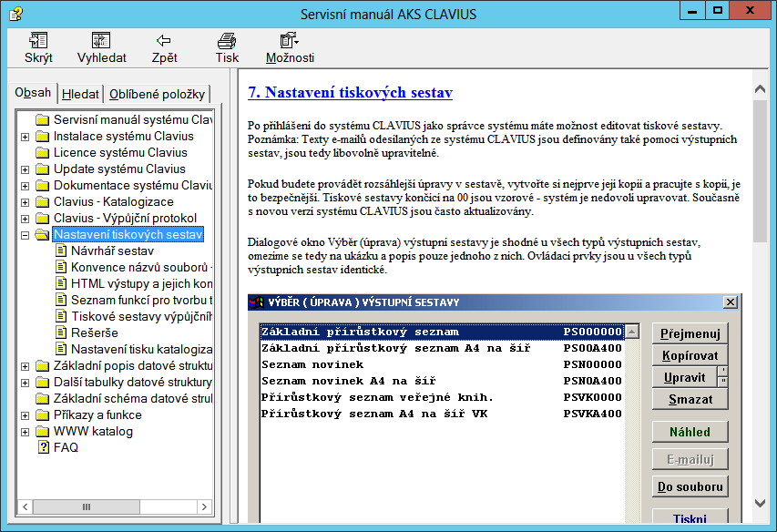The height and width of the screenshot is (532, 777).
Task: Click the folder icon for Update systému Clavius
Action: point(43,169)
